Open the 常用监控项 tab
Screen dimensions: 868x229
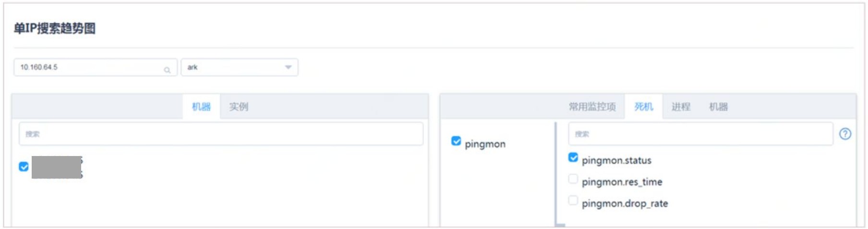(592, 107)
